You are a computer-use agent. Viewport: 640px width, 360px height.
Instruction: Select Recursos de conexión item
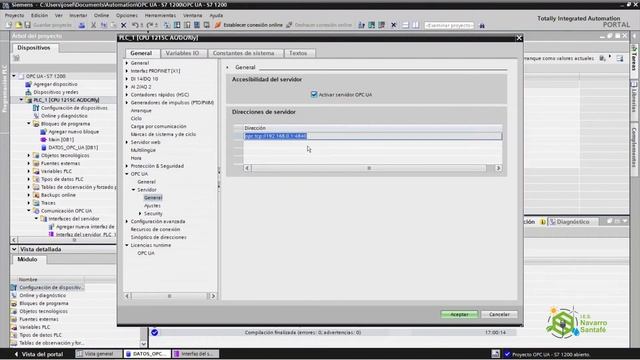tap(155, 229)
